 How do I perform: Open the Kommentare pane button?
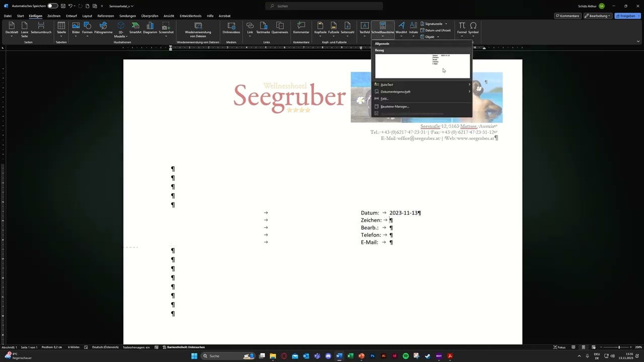[567, 16]
